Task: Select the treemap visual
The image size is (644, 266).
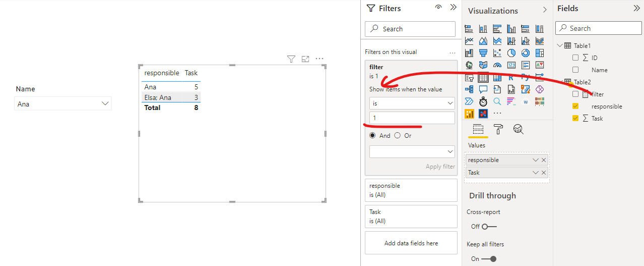Action: pyautogui.click(x=540, y=53)
